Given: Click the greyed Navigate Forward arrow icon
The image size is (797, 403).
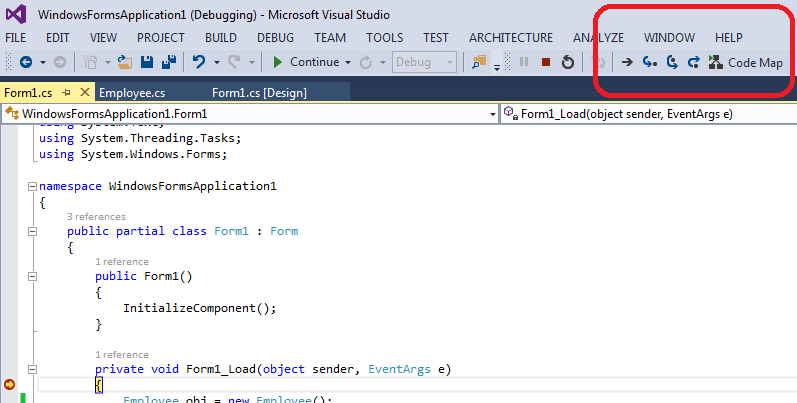Looking at the screenshot, I should pos(60,62).
